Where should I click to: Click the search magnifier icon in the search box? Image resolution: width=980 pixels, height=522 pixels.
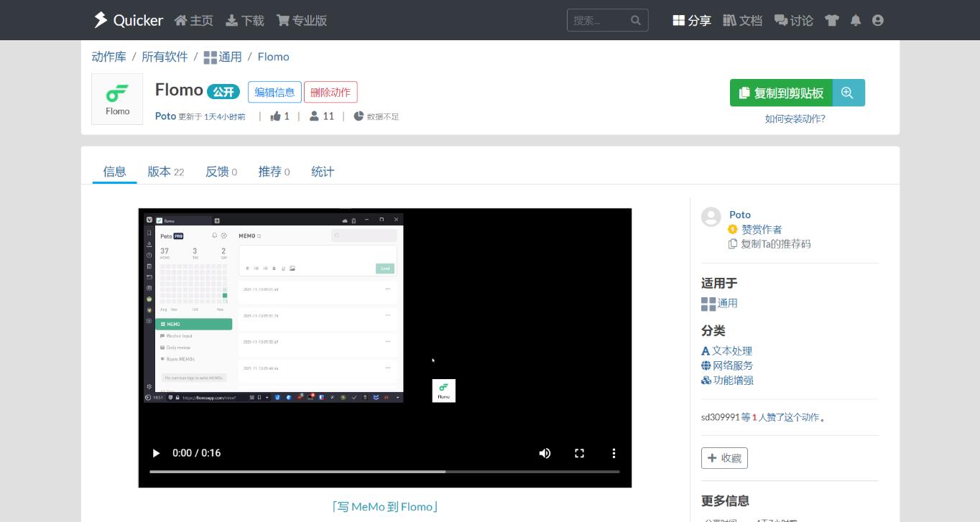click(635, 20)
